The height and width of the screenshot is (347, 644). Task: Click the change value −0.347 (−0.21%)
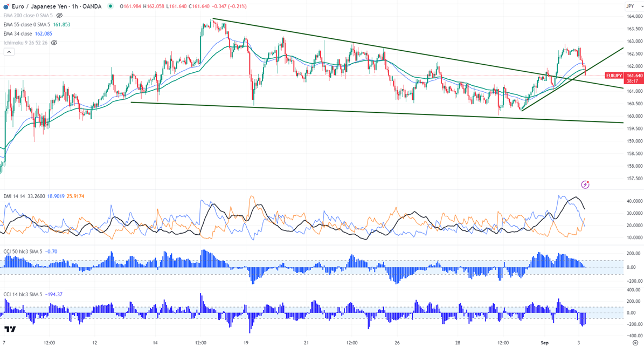point(228,6)
